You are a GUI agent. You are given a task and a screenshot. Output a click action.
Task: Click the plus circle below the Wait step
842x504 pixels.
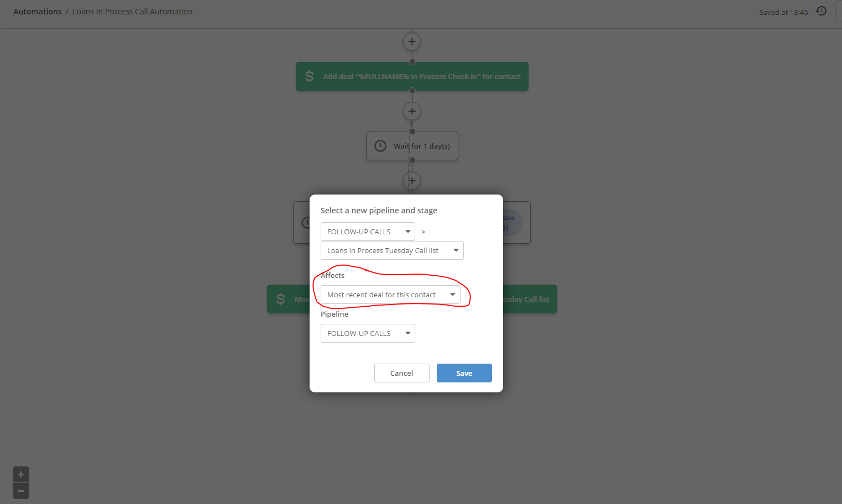412,181
